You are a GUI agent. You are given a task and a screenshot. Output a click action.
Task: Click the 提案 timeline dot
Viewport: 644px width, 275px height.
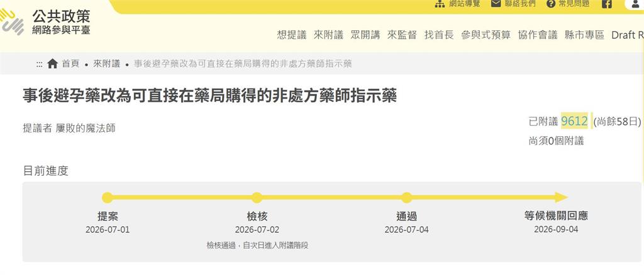[x=107, y=198]
